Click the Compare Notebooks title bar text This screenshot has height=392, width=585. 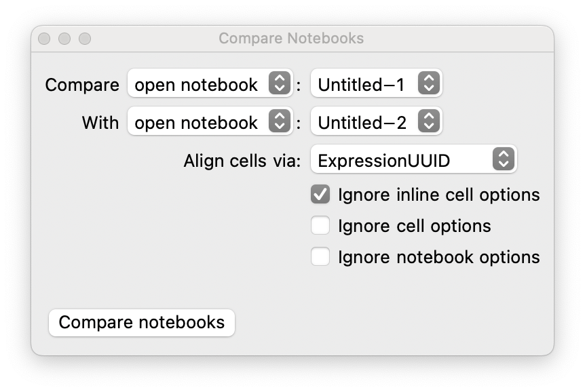pos(291,39)
